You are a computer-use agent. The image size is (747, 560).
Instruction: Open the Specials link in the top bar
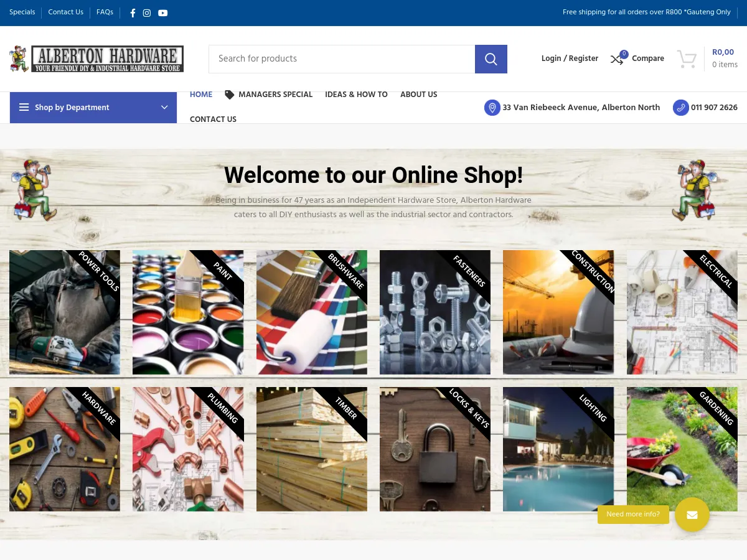[x=22, y=12]
